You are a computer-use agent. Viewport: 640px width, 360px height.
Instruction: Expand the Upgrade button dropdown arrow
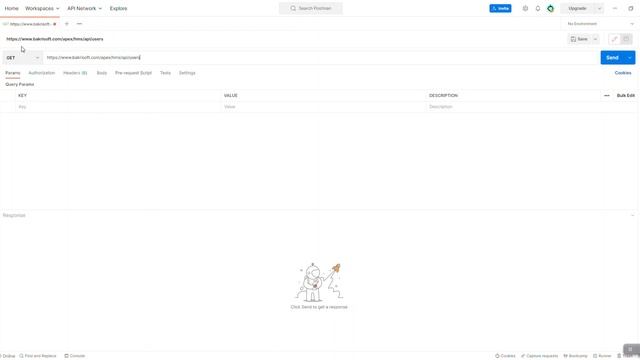click(x=599, y=8)
